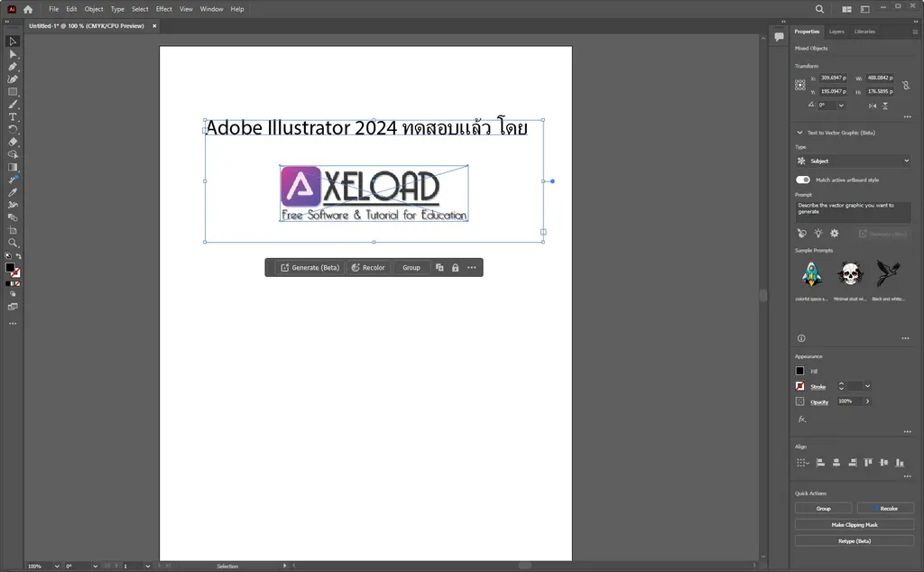Swap fill and stroke colors
The height and width of the screenshot is (572, 924).
pyautogui.click(x=19, y=256)
